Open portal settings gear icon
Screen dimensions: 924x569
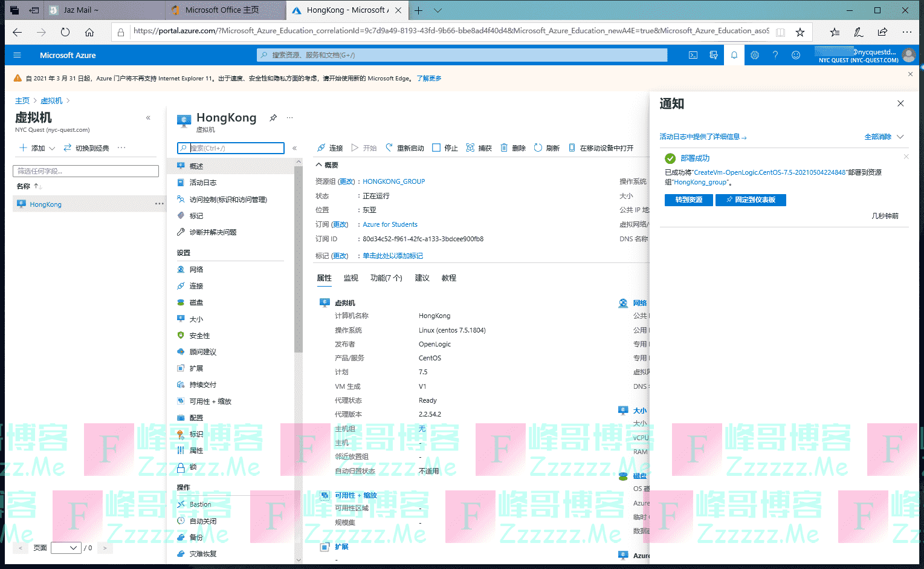click(x=755, y=55)
